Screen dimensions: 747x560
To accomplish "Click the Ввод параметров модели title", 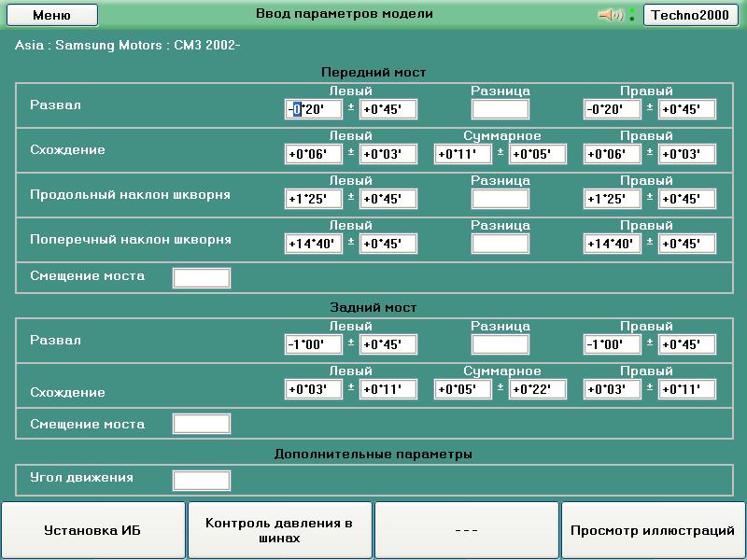I will [x=345, y=14].
